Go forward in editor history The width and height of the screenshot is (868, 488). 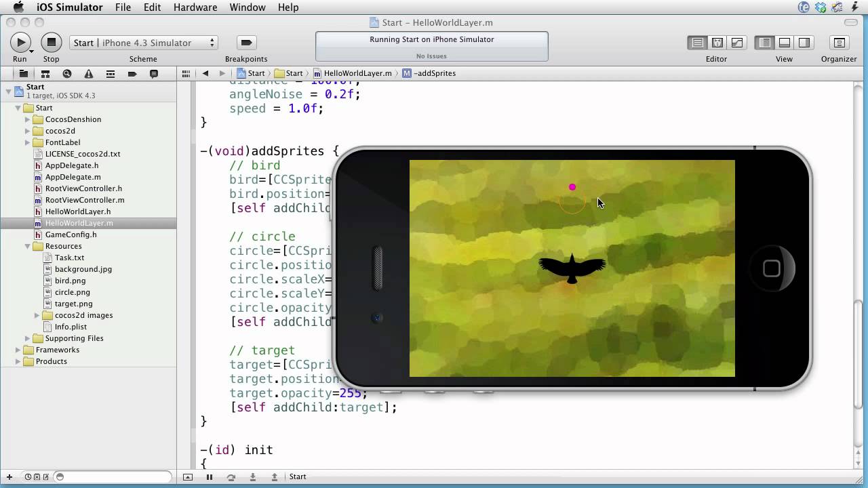(222, 73)
